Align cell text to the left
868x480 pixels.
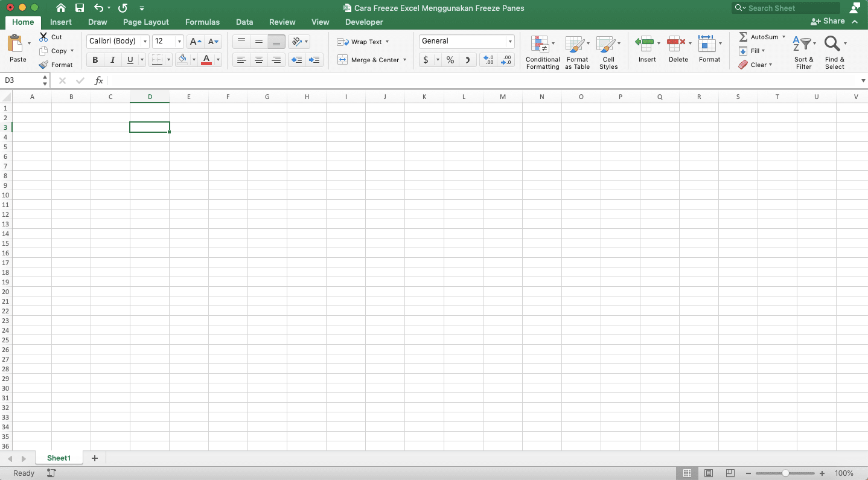[x=241, y=60]
